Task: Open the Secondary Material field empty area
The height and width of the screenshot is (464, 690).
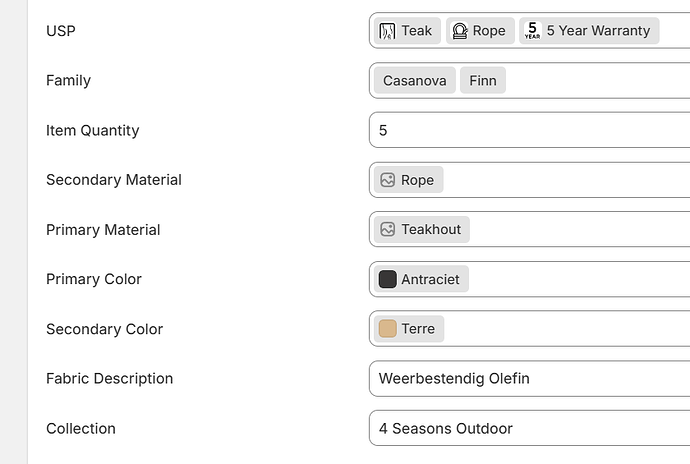Action: pos(570,180)
